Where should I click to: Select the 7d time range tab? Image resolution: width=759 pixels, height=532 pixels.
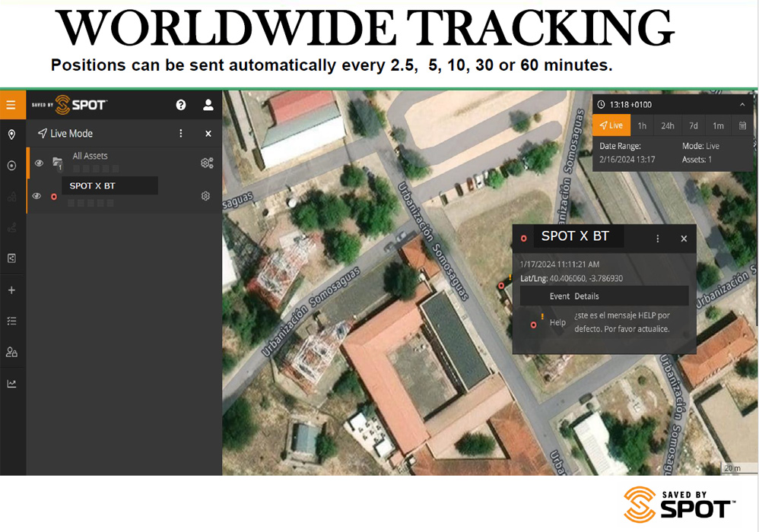694,125
